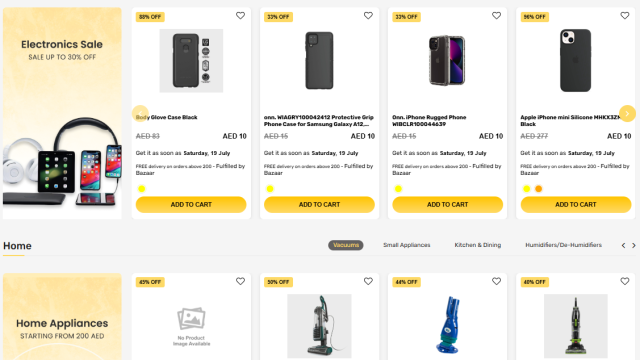Viewport: 640px width, 360px height.
Task: Click wishlist heart on Samsung Galaxy A12 case
Action: click(x=368, y=16)
